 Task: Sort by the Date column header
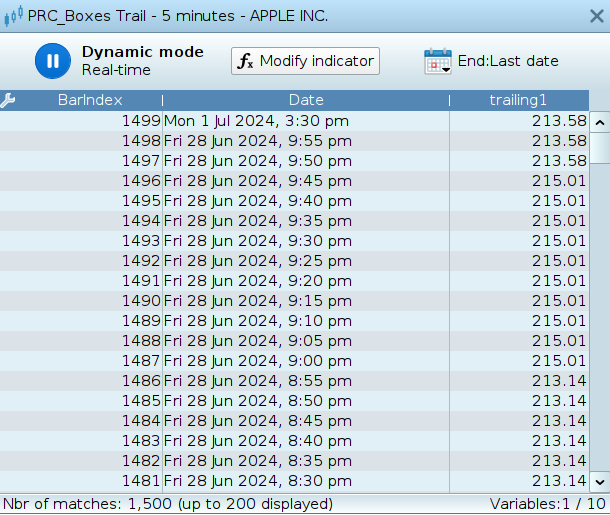[x=306, y=100]
